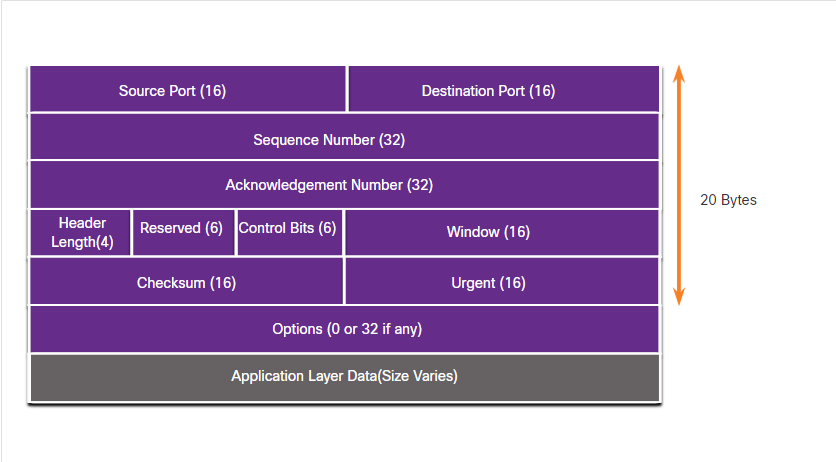Click the upward arrowhead of the orange arrow

[x=679, y=74]
